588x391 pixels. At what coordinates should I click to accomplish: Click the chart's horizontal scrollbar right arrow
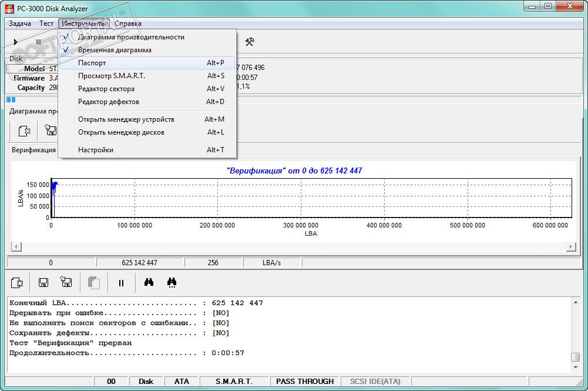point(570,247)
